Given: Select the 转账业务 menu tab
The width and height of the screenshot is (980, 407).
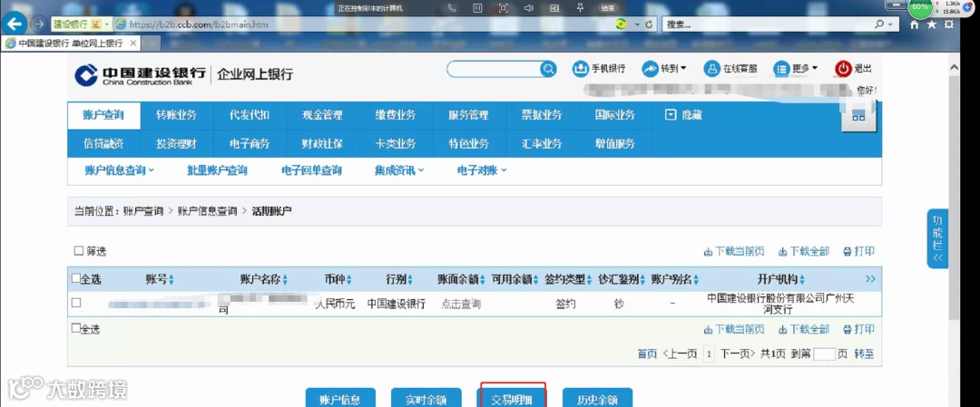Looking at the screenshot, I should pos(177,115).
